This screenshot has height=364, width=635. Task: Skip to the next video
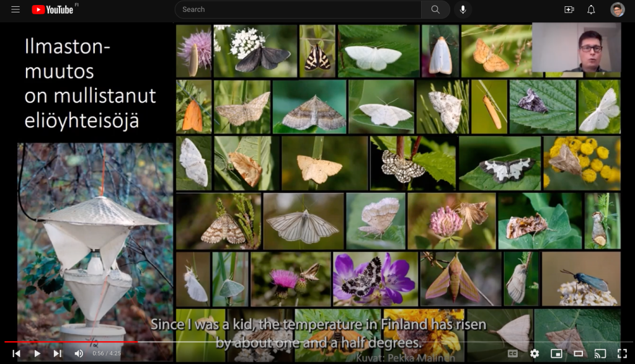coord(57,353)
